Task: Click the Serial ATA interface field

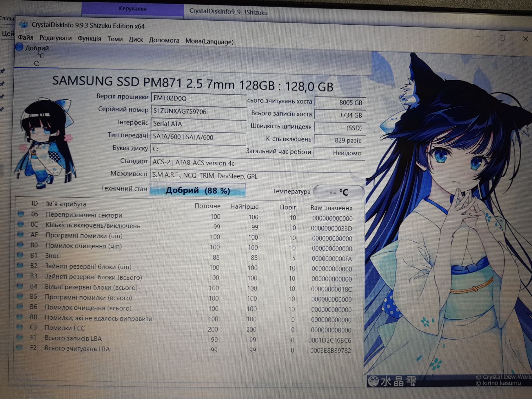Action: click(x=199, y=124)
